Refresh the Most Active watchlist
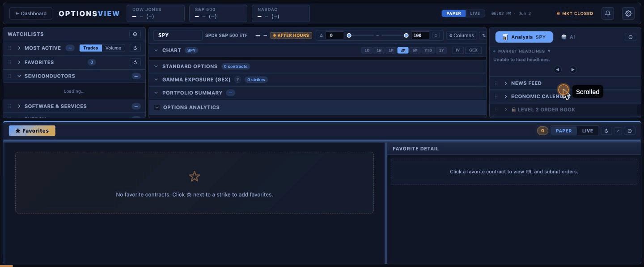644x267 pixels. tap(135, 48)
